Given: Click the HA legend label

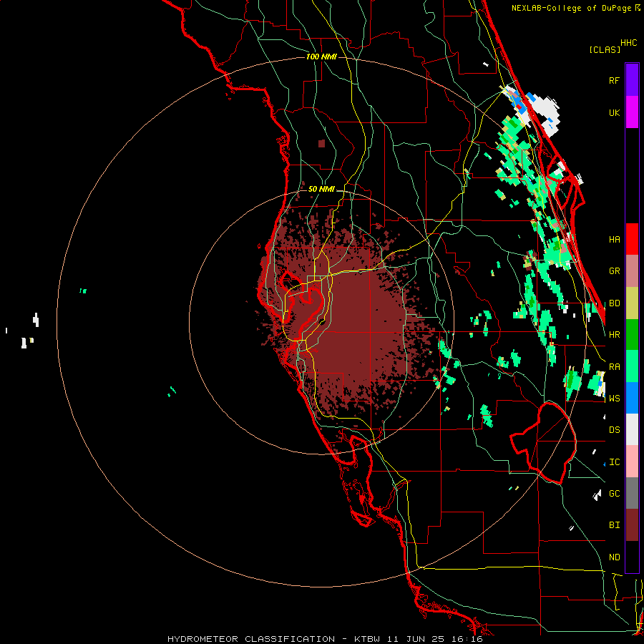Looking at the screenshot, I should [x=614, y=240].
